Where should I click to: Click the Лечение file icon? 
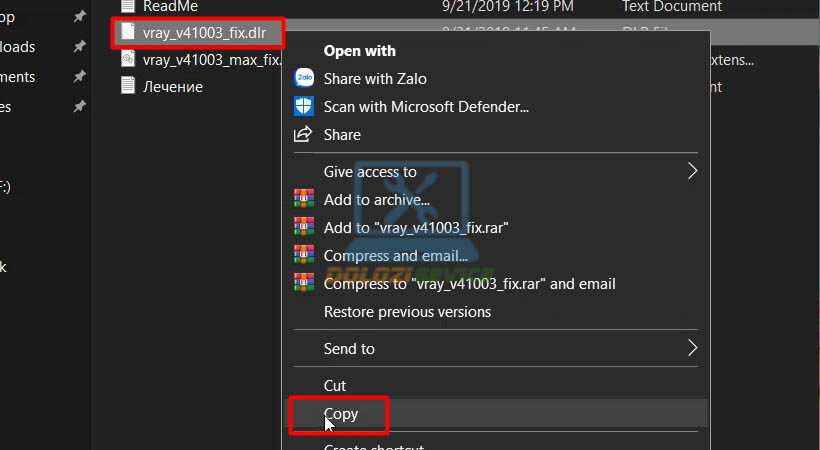(x=128, y=86)
